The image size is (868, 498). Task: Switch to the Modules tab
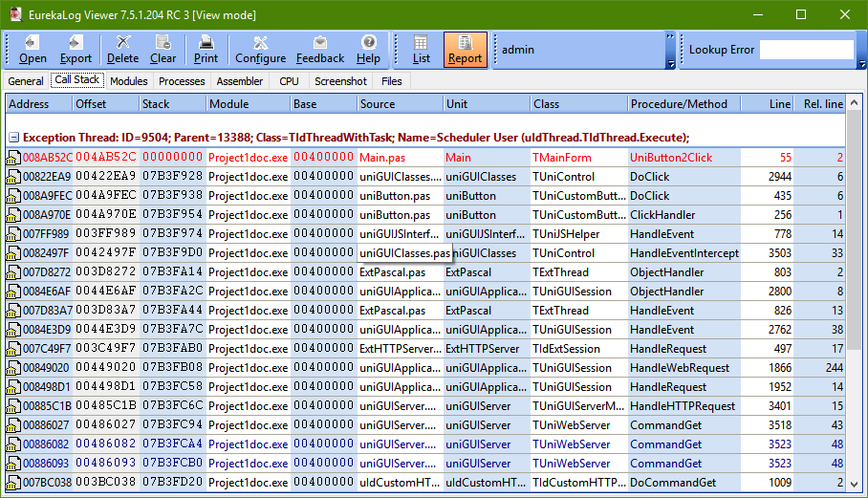[129, 81]
